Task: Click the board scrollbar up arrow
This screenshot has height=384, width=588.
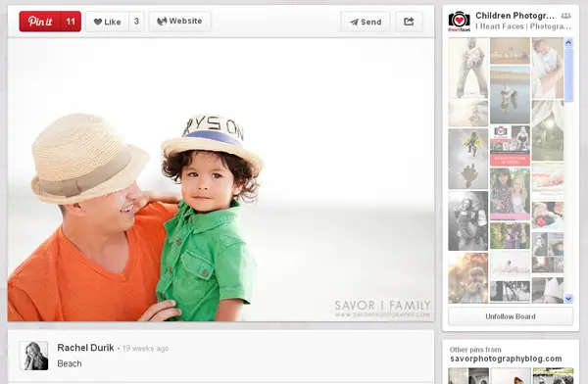Action: coord(568,43)
